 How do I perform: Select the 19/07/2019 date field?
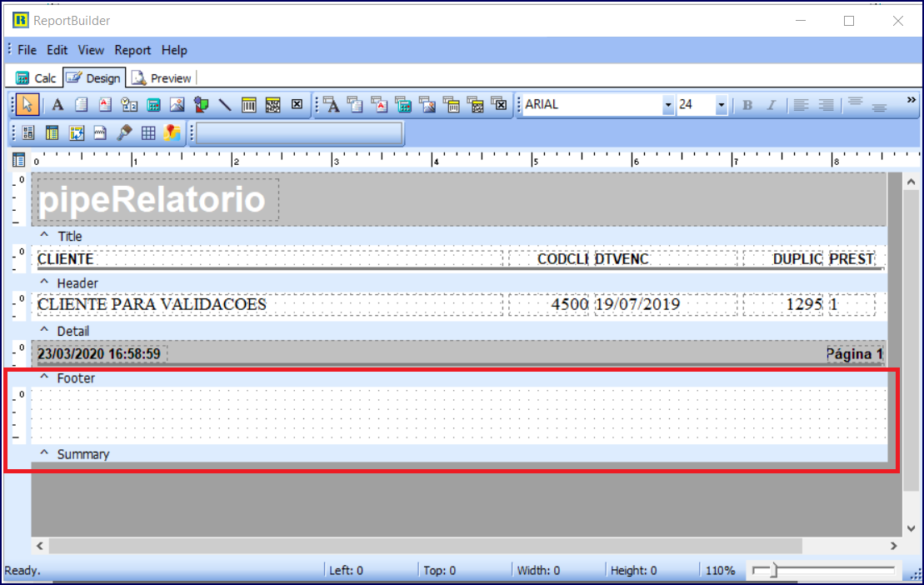tap(666, 304)
